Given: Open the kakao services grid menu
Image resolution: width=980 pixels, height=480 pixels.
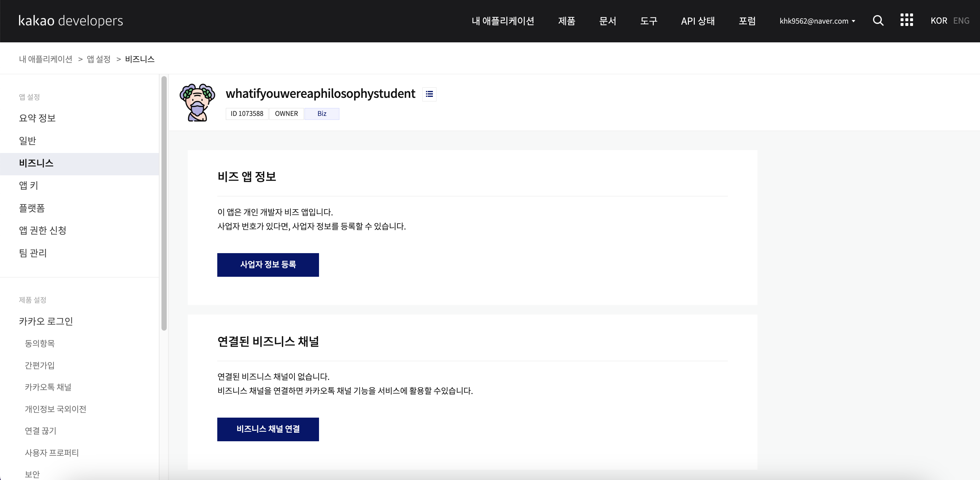Looking at the screenshot, I should click(x=906, y=20).
